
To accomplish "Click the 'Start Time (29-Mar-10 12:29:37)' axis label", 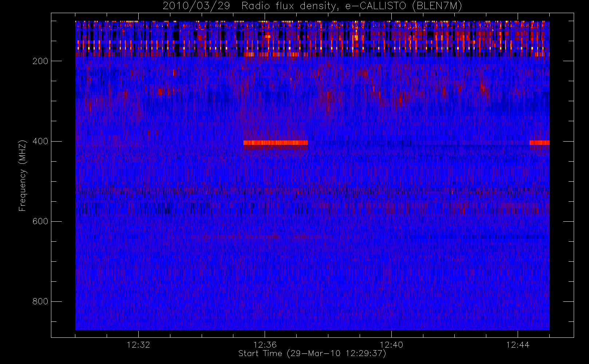I will coord(312,353).
